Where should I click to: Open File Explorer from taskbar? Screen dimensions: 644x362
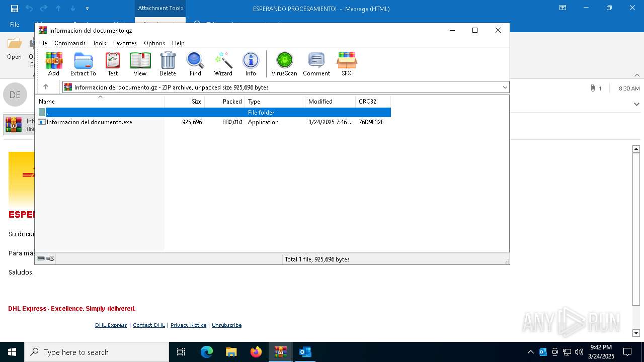pos(231,352)
